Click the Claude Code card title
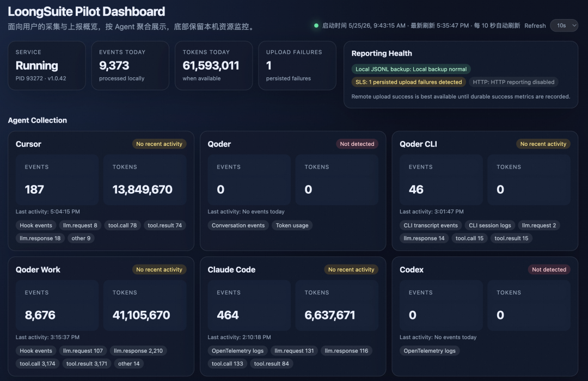 (x=231, y=269)
